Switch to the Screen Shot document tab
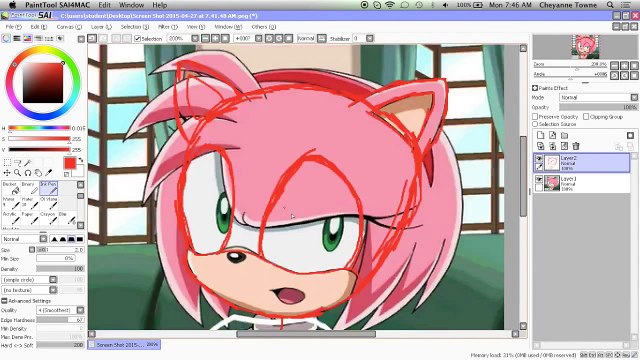Image resolution: width=640 pixels, height=360 pixels. tap(124, 344)
